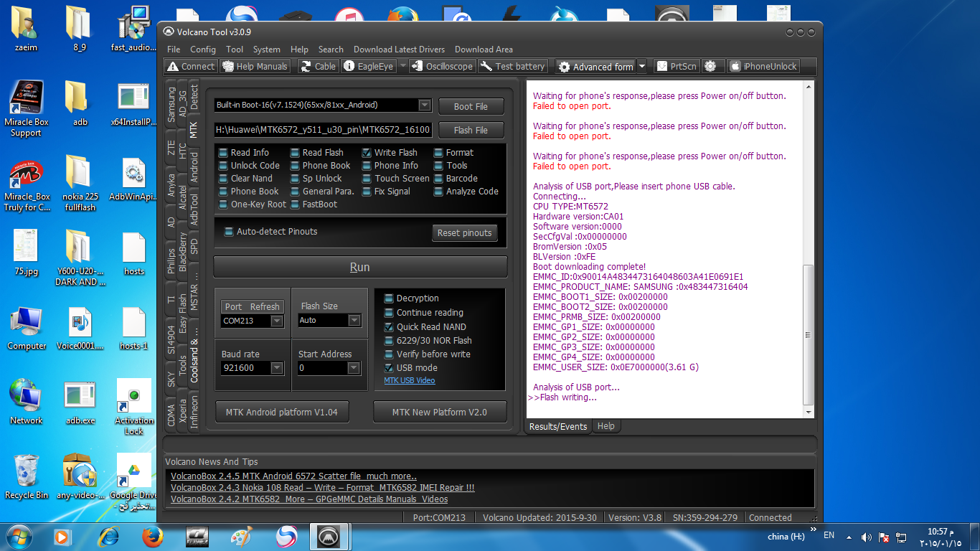Screen dimensions: 980x551
Task: Open the Baud rate 921600 dropdown
Action: pos(277,368)
